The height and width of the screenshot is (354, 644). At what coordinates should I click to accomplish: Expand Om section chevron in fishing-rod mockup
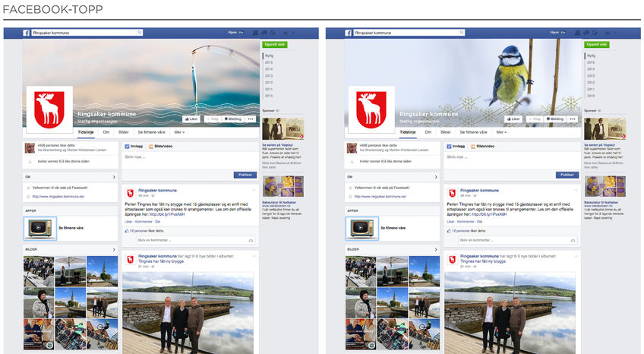[x=114, y=177]
